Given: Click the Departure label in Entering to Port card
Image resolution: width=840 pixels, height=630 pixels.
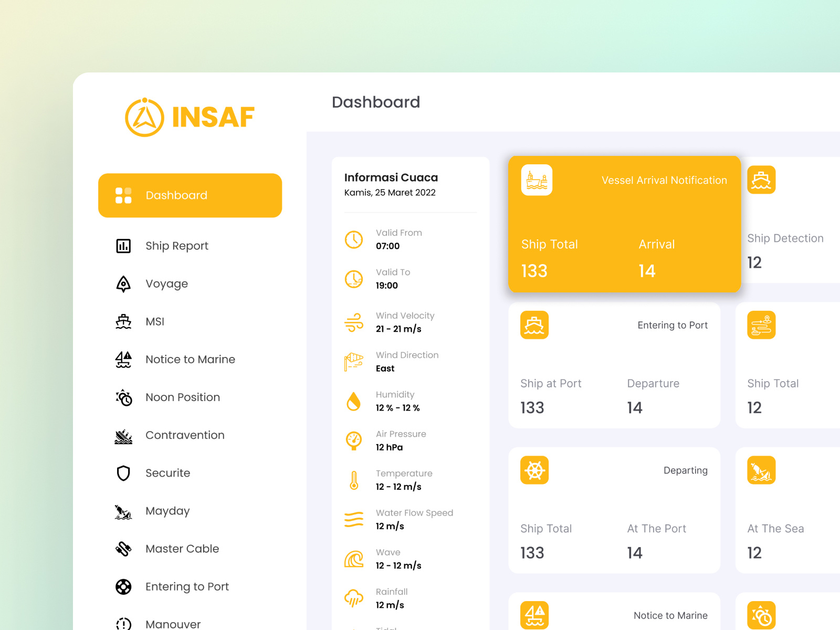Looking at the screenshot, I should pos(653,384).
